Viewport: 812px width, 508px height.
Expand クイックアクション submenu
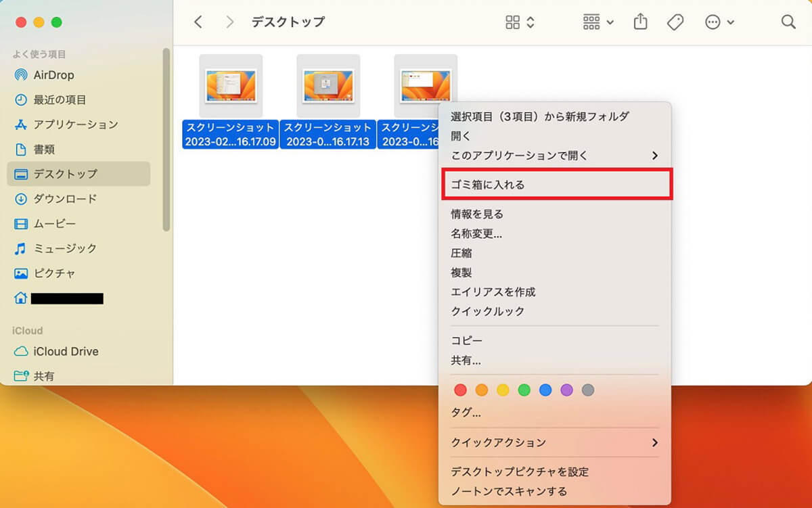[555, 442]
